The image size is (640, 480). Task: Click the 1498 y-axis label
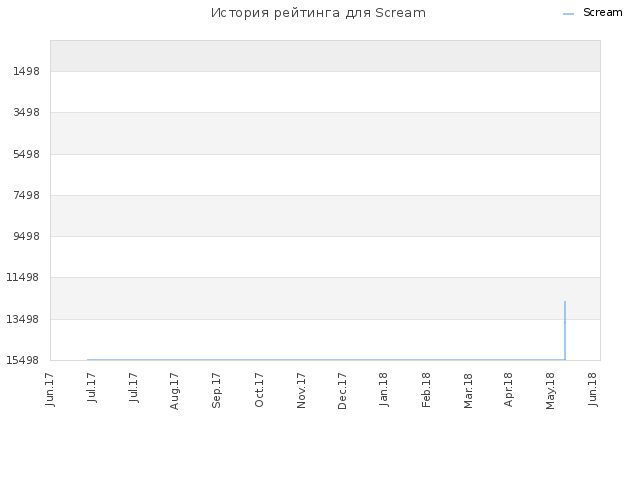27,71
